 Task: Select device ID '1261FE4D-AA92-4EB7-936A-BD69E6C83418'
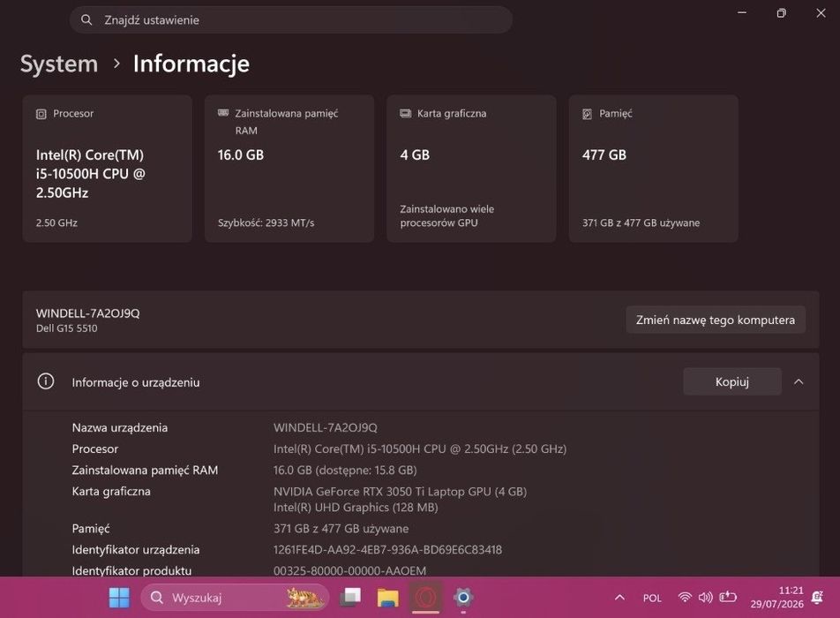pos(388,549)
